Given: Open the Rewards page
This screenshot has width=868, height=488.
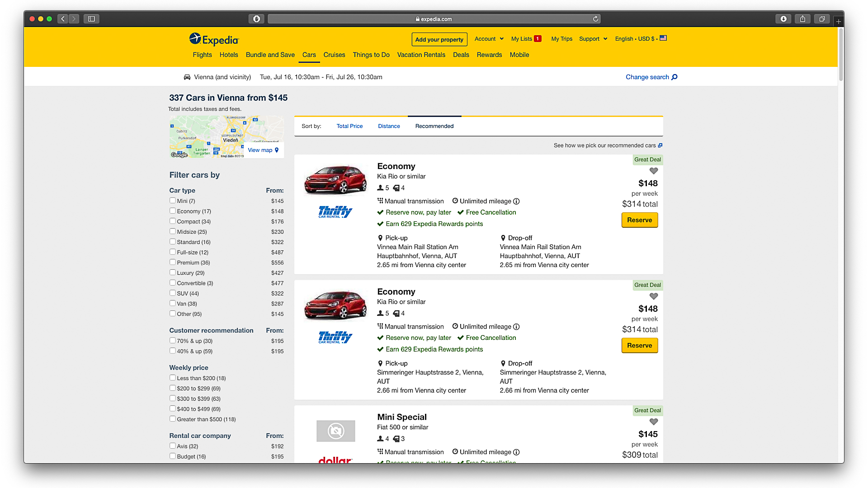Looking at the screenshot, I should coord(489,55).
